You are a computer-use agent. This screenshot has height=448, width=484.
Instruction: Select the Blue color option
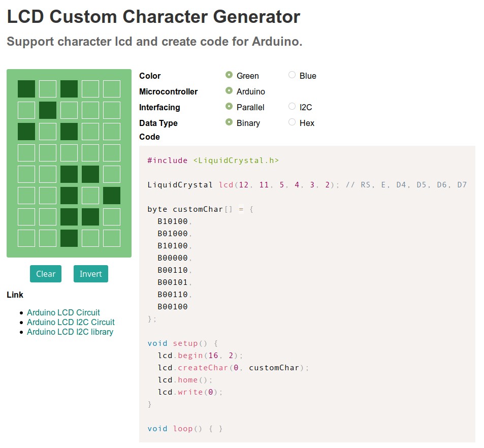tap(292, 75)
